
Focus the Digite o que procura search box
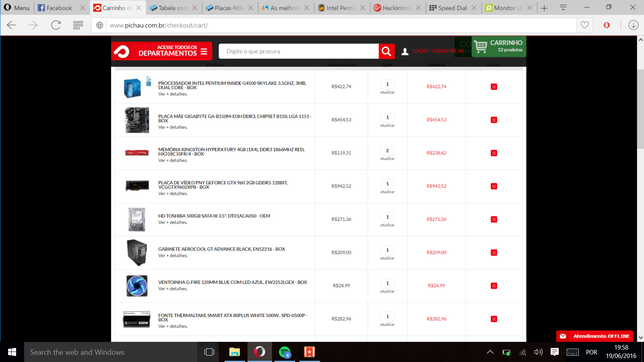pos(299,51)
